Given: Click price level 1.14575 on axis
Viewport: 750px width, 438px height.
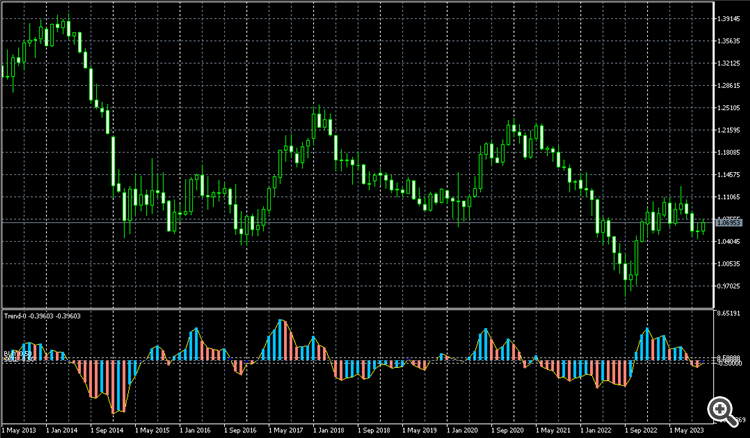Looking at the screenshot, I should [x=729, y=175].
